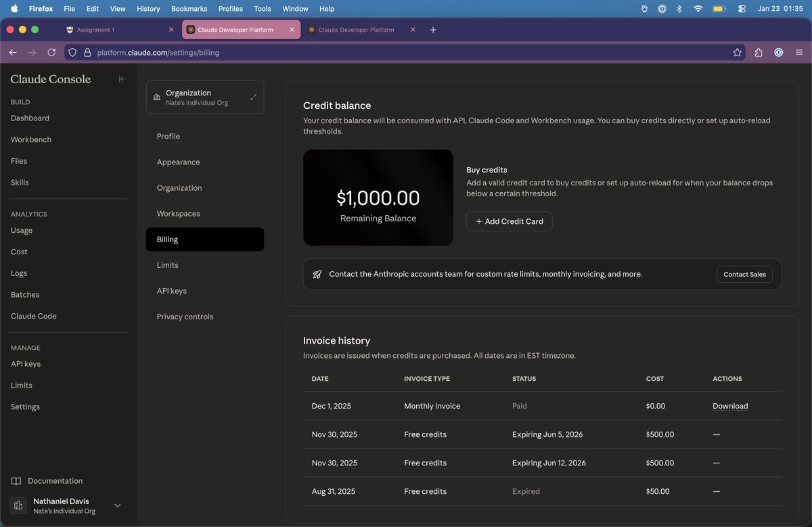
Task: Open macOS Control Center icon
Action: [x=742, y=9]
